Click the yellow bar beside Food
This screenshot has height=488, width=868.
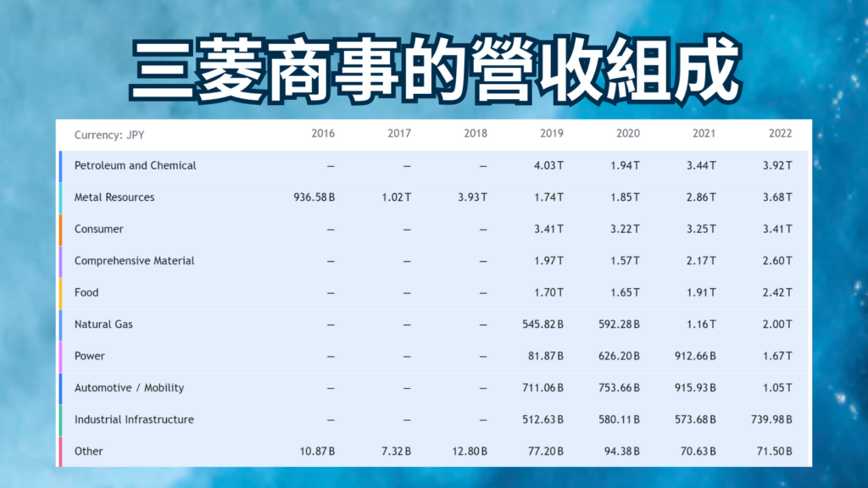(x=60, y=292)
